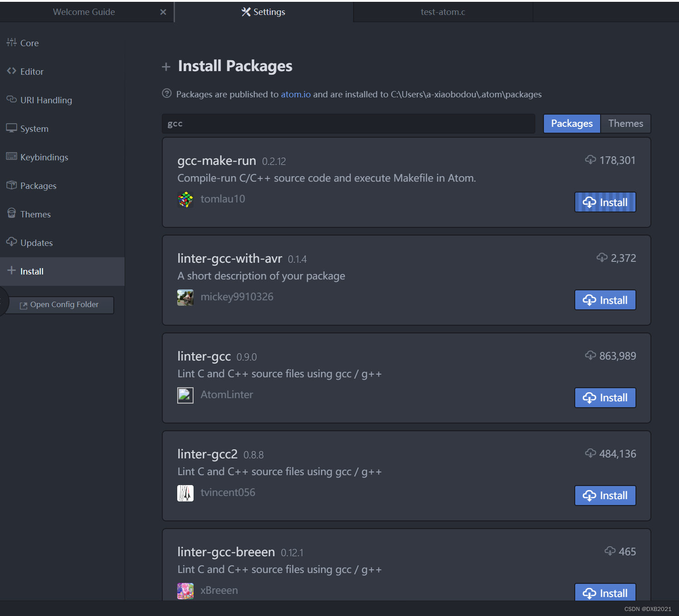Switch to the Settings tab
679x616 pixels.
click(x=263, y=12)
